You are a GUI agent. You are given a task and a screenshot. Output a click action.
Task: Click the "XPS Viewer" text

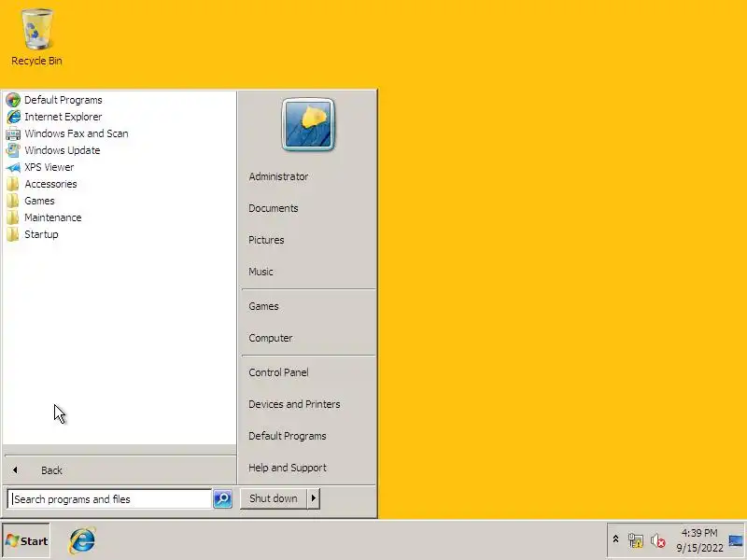(49, 167)
